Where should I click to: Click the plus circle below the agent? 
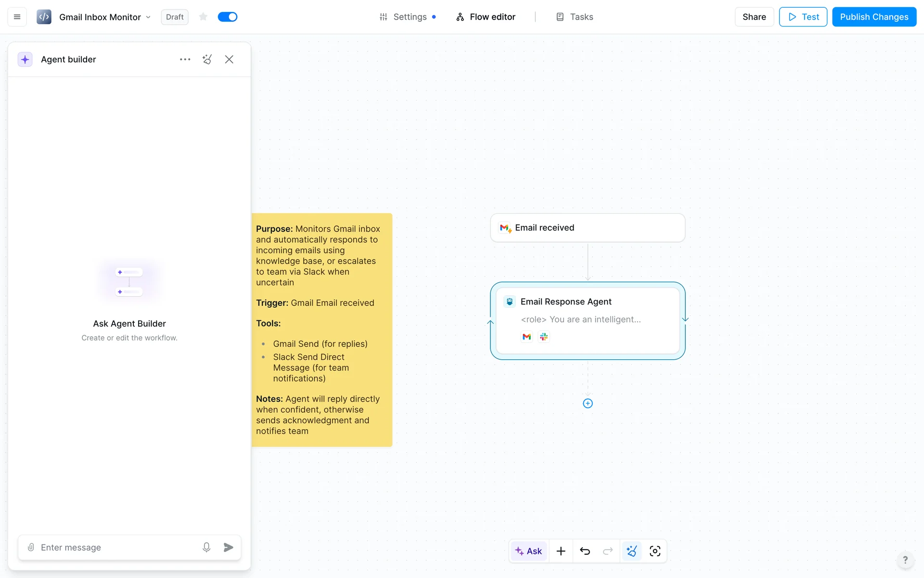588,404
